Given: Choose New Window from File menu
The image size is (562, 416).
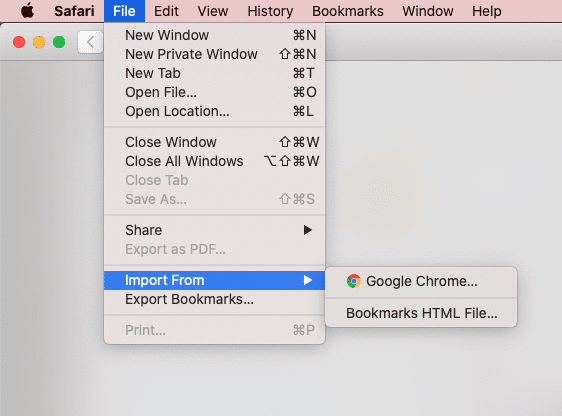Looking at the screenshot, I should pyautogui.click(x=214, y=35).
